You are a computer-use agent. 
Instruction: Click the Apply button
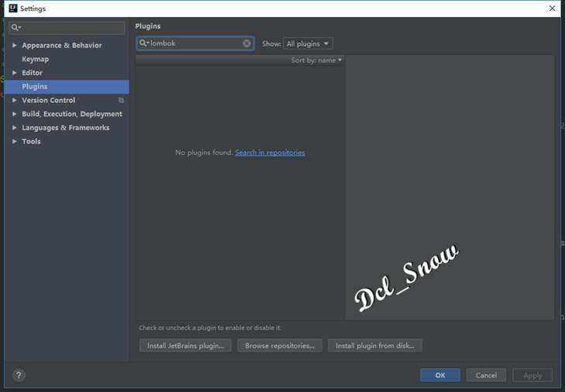[532, 375]
